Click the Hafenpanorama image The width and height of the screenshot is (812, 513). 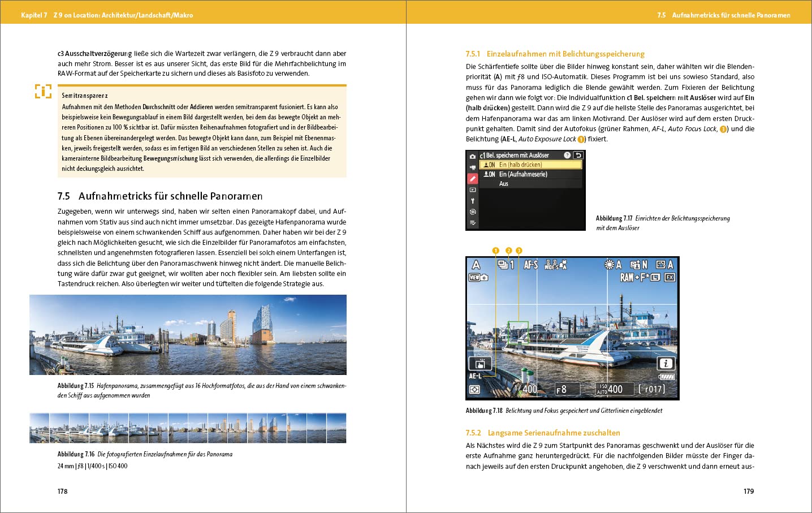188,335
